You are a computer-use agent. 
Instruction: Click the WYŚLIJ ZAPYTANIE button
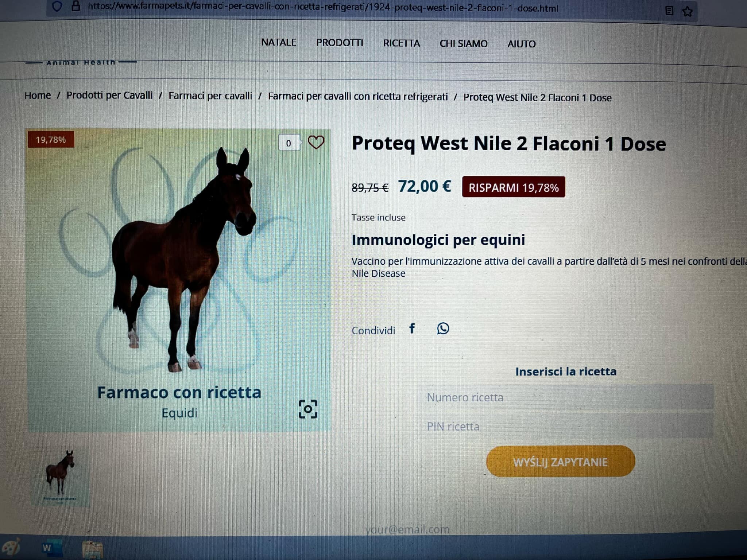[x=560, y=461]
